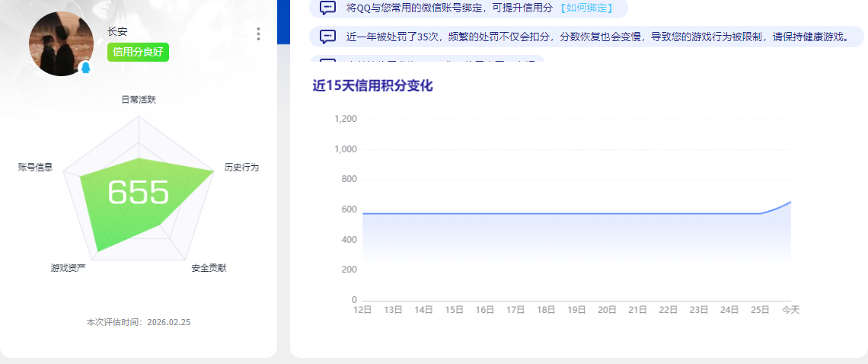Click the 600 y-axis value
The height and width of the screenshot is (364, 868).
pyautogui.click(x=350, y=209)
